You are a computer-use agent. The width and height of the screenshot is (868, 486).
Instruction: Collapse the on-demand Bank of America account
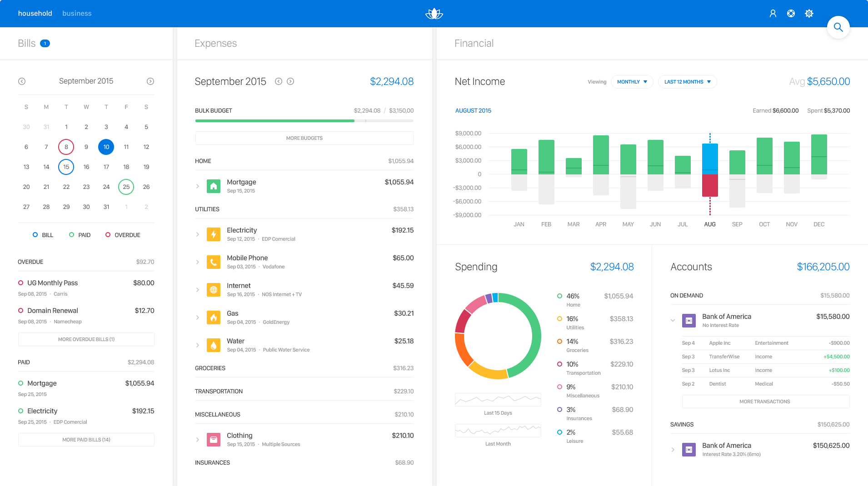[673, 320]
